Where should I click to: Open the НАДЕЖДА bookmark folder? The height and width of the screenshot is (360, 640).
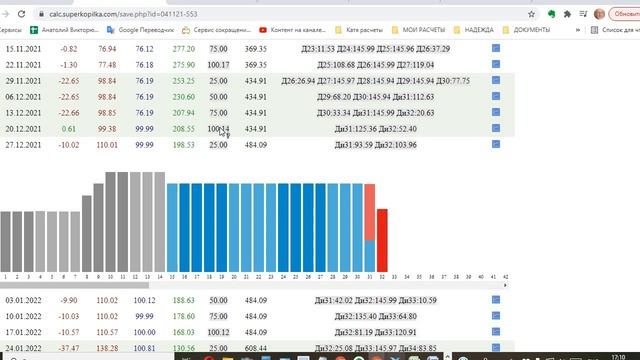click(473, 30)
